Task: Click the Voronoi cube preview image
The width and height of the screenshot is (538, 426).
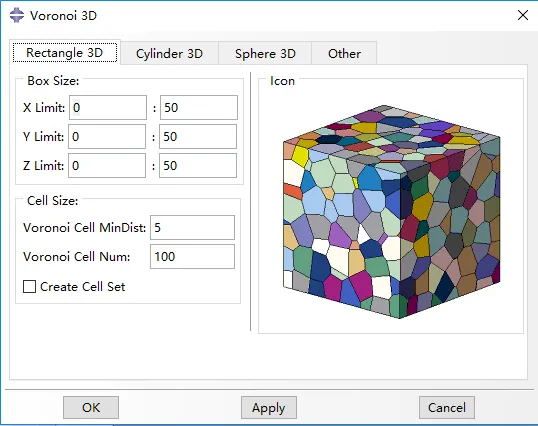Action: point(391,212)
